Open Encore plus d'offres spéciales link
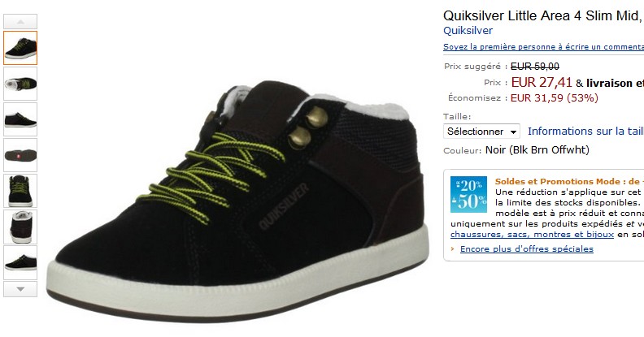Viewport: 644px width, 337px height. [527, 248]
